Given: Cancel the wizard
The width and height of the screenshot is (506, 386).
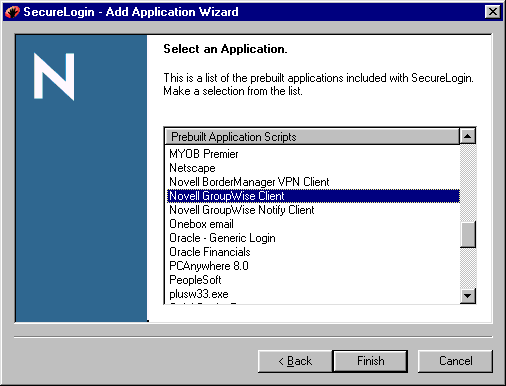Looking at the screenshot, I should pos(455,361).
